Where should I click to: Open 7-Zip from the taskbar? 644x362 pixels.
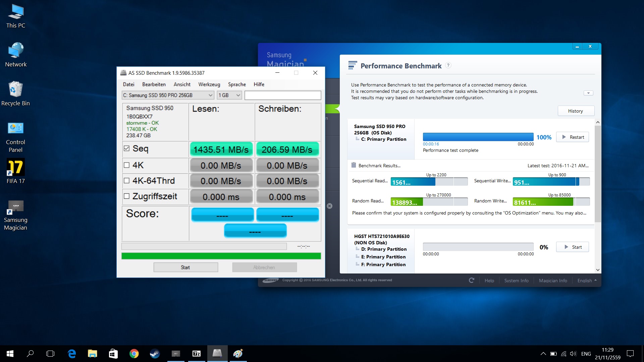(x=197, y=354)
